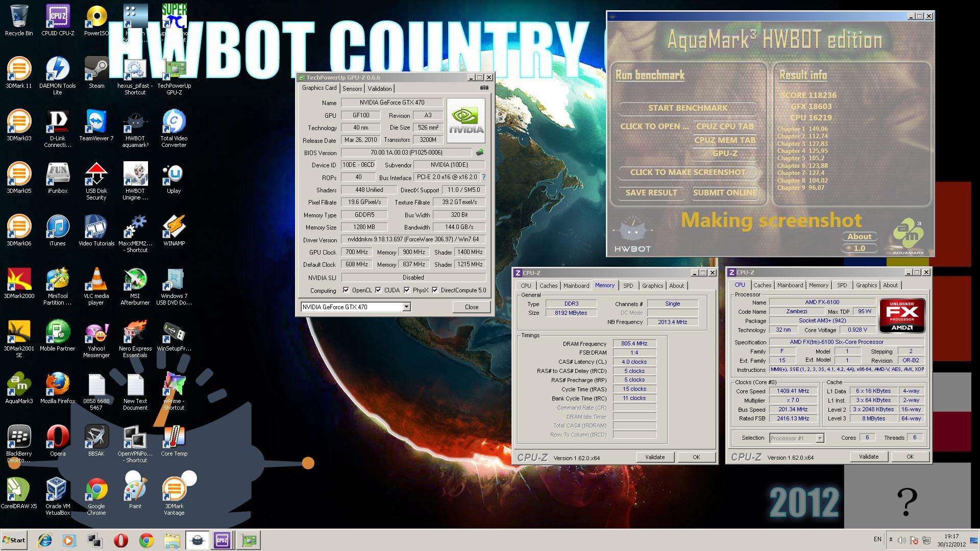This screenshot has height=551, width=980.
Task: Open the Recycle Bin desktop icon
Action: pyautogui.click(x=19, y=20)
